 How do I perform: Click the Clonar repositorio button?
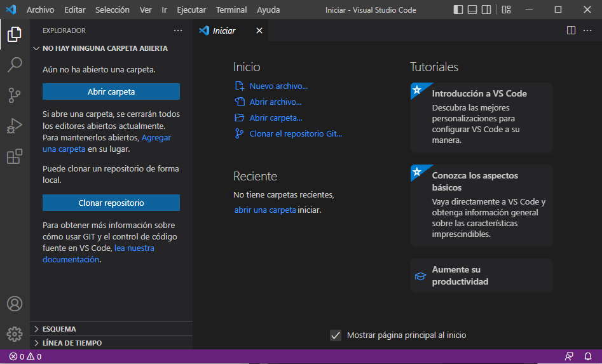click(x=111, y=203)
